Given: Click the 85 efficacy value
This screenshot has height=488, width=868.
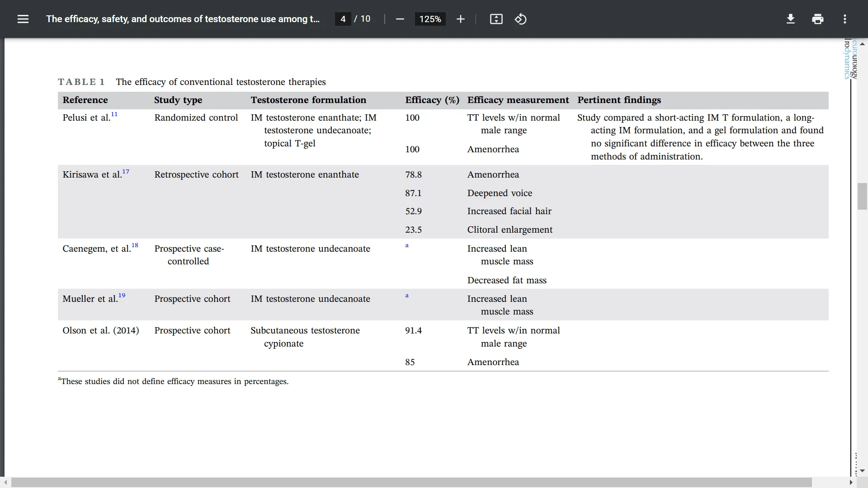Looking at the screenshot, I should (410, 362).
